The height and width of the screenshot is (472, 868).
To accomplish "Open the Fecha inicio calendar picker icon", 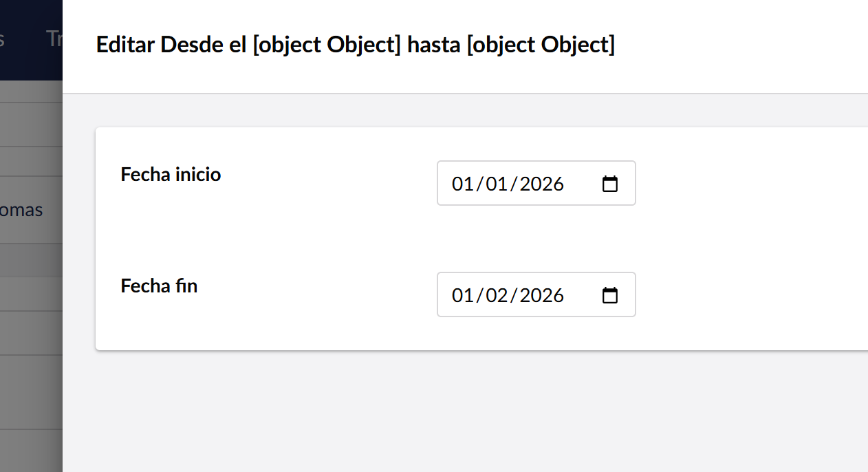I will click(x=610, y=184).
